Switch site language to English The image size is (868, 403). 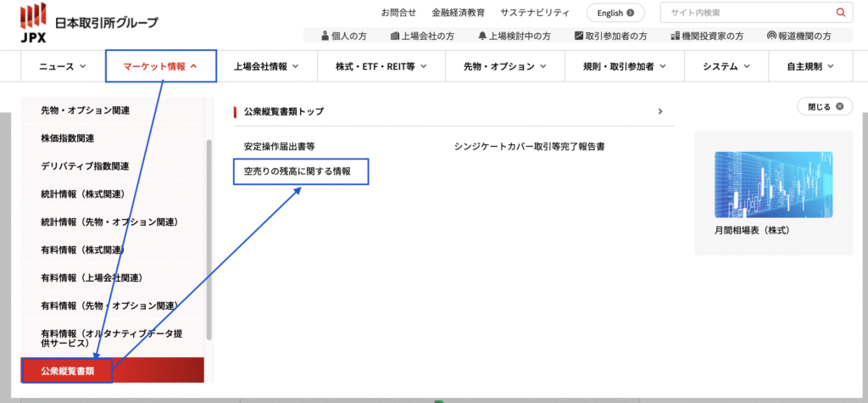pyautogui.click(x=615, y=13)
